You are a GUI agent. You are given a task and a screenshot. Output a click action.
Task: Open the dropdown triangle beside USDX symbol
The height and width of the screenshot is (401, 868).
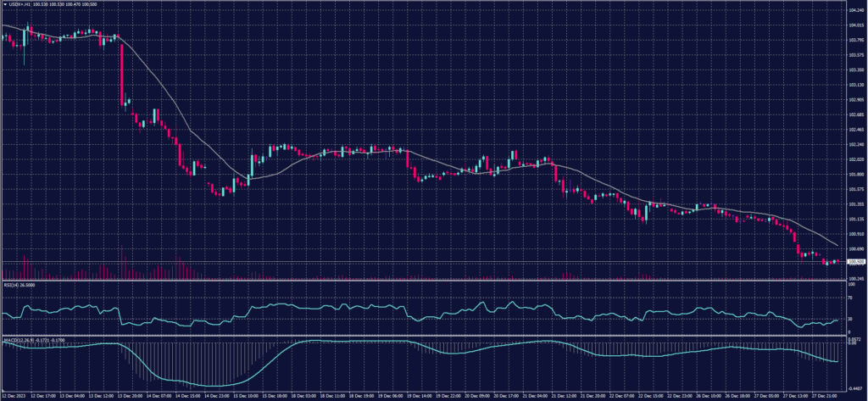(x=4, y=5)
